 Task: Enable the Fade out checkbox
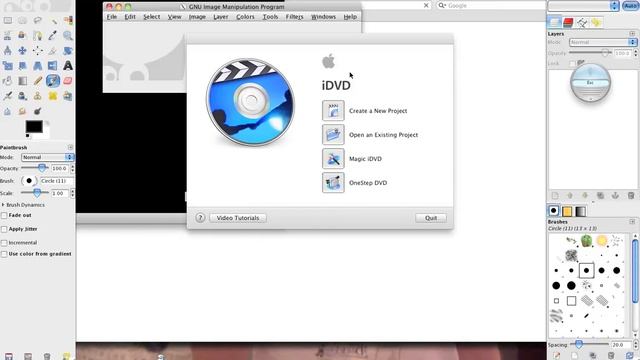click(x=4, y=215)
